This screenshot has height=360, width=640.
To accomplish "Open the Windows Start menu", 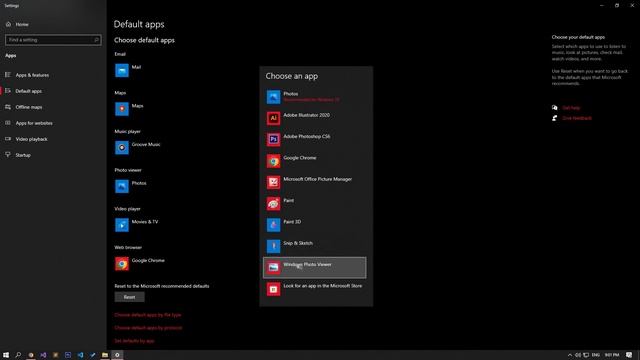I will click(x=6, y=355).
